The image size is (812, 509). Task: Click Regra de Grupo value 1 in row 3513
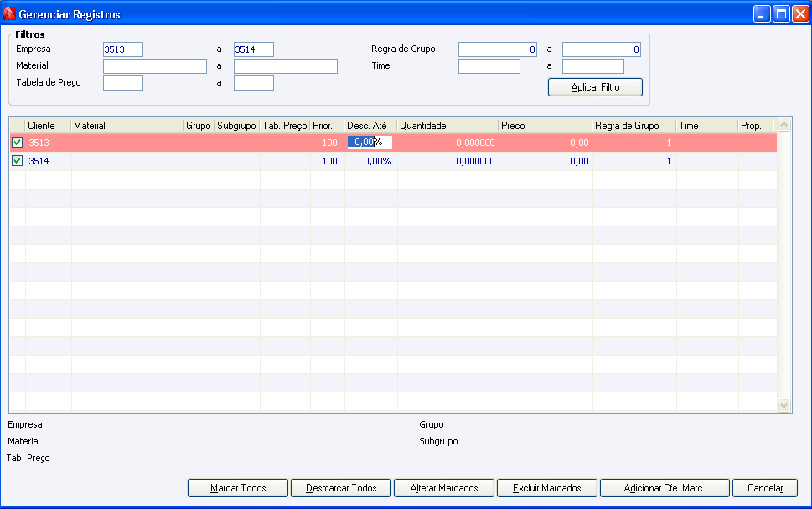669,143
